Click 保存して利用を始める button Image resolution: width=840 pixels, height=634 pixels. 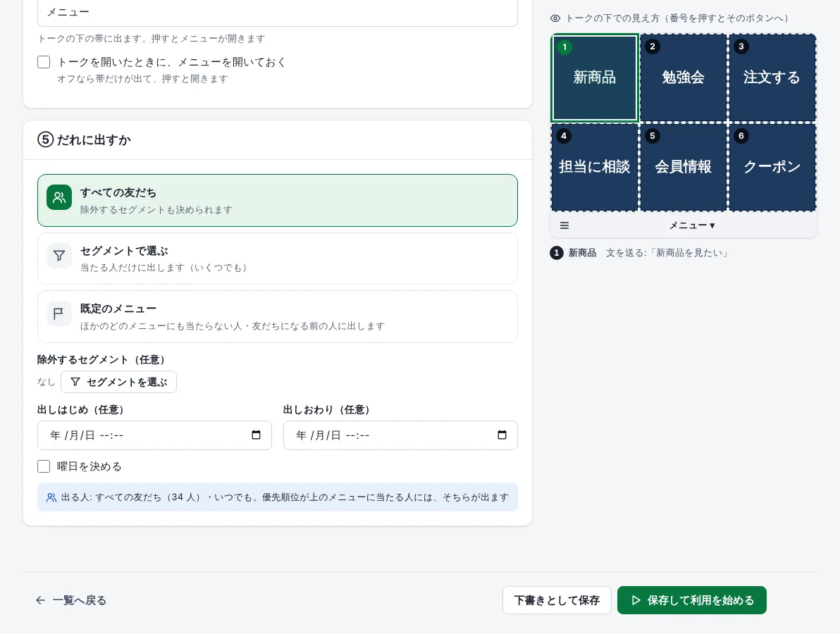[691, 600]
